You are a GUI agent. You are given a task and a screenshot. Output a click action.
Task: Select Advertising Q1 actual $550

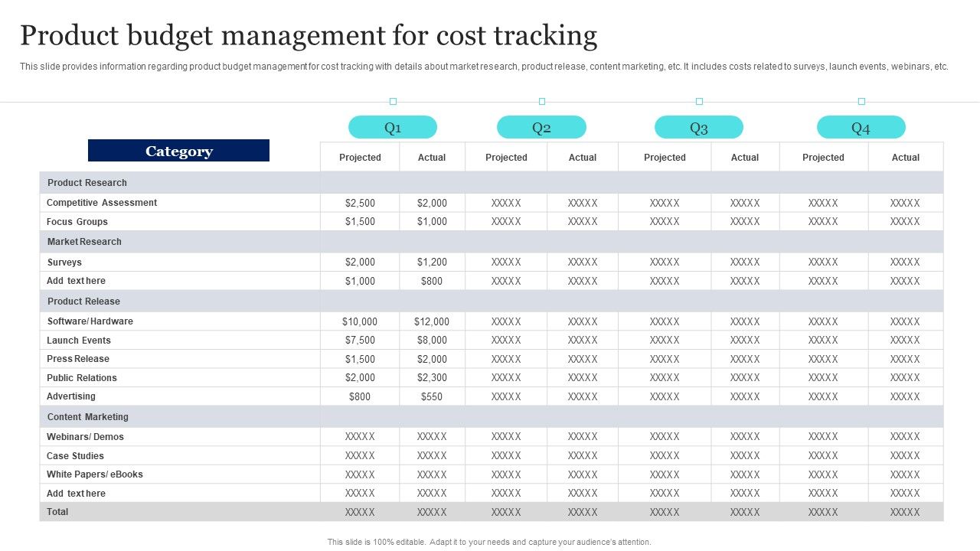[432, 397]
